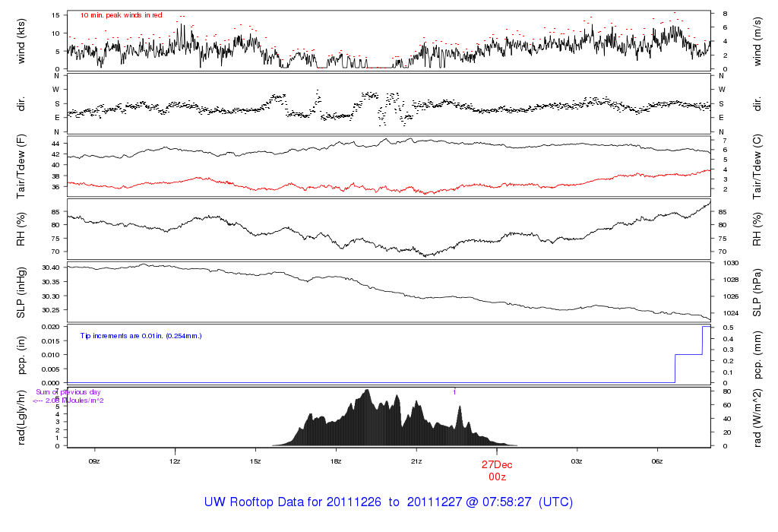Click the 'SLP (inHg)' axis label

click(x=21, y=293)
